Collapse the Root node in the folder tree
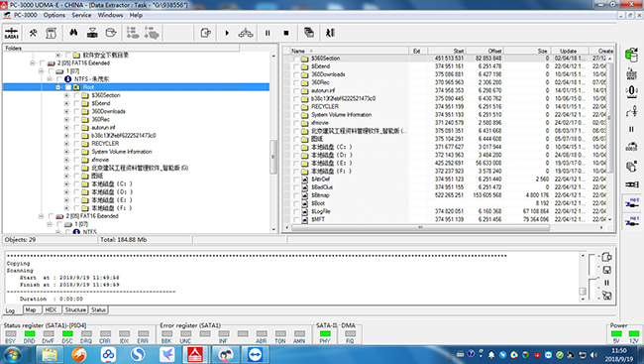The width and height of the screenshot is (644, 364). point(57,87)
